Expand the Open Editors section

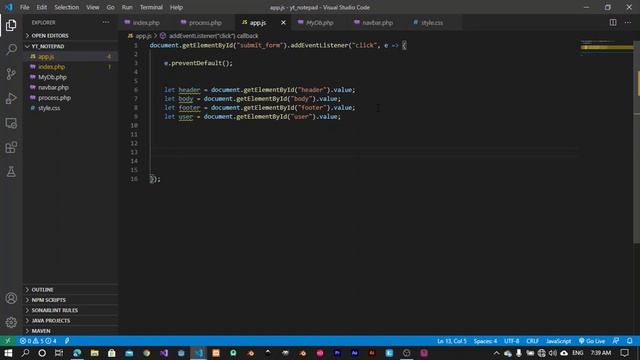[x=50, y=36]
